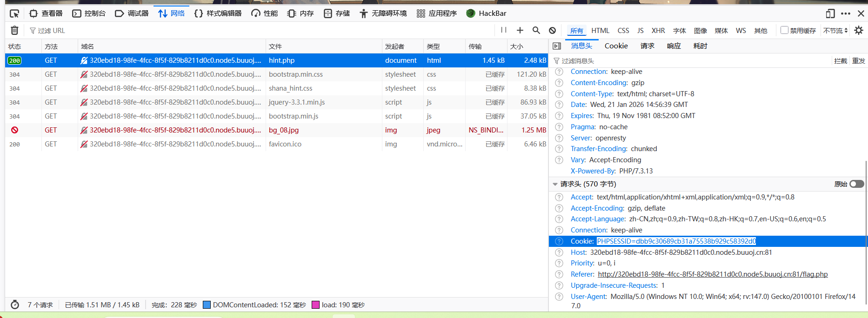Switch to the Cookie tab
868x318 pixels.
616,46
